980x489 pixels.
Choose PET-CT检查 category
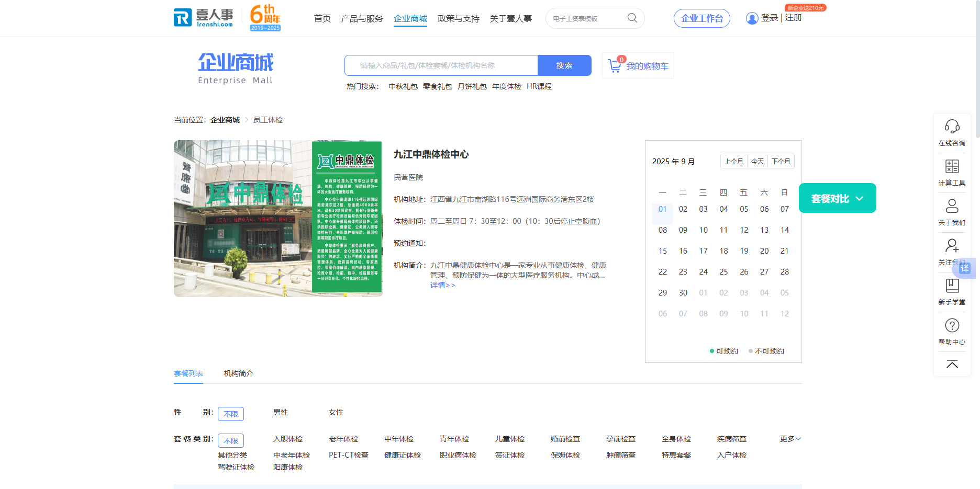point(349,455)
